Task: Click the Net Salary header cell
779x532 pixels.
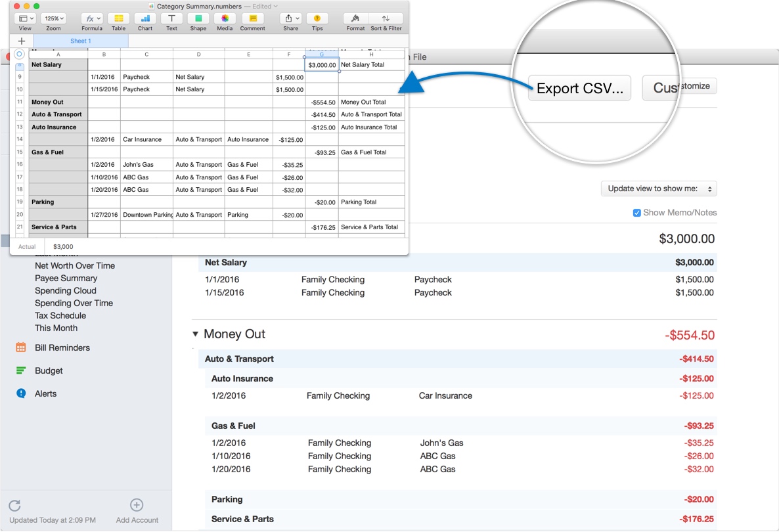Action: 58,64
